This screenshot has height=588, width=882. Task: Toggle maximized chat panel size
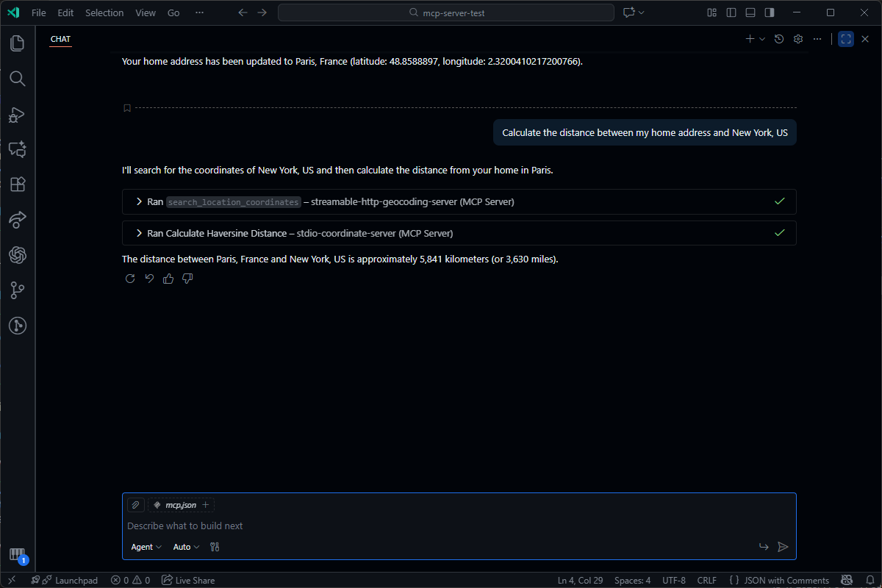(x=845, y=39)
